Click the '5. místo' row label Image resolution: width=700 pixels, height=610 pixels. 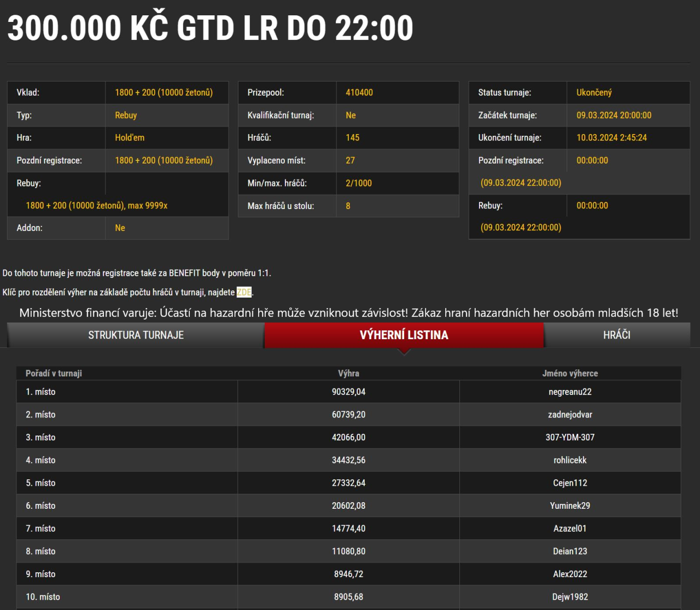[x=40, y=483]
